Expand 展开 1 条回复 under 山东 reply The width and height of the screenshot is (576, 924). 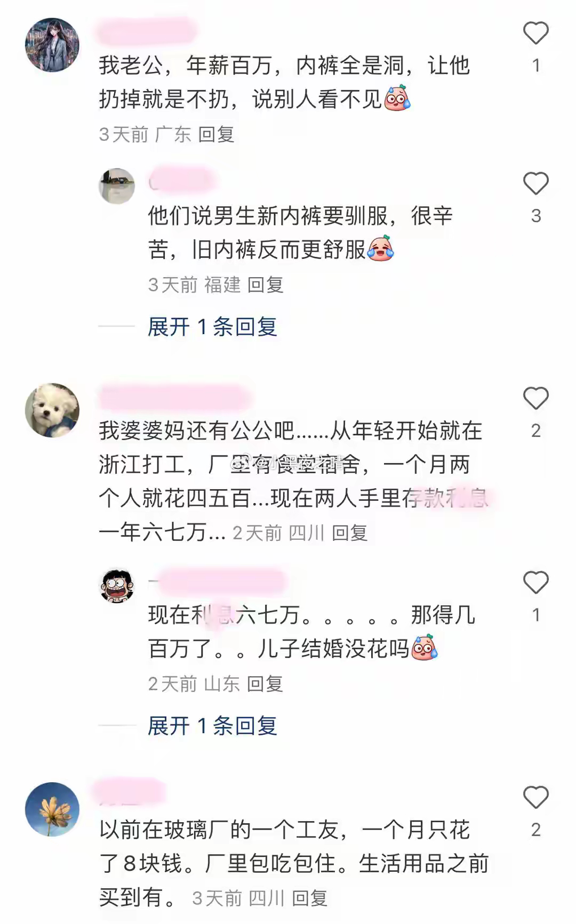coord(212,726)
